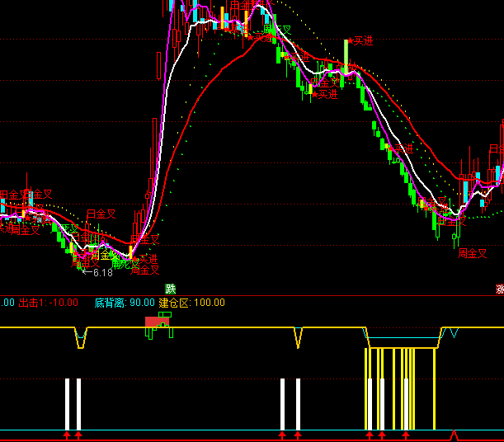
Task: Click the first white bar in the indicator panel
Action: tap(68, 403)
